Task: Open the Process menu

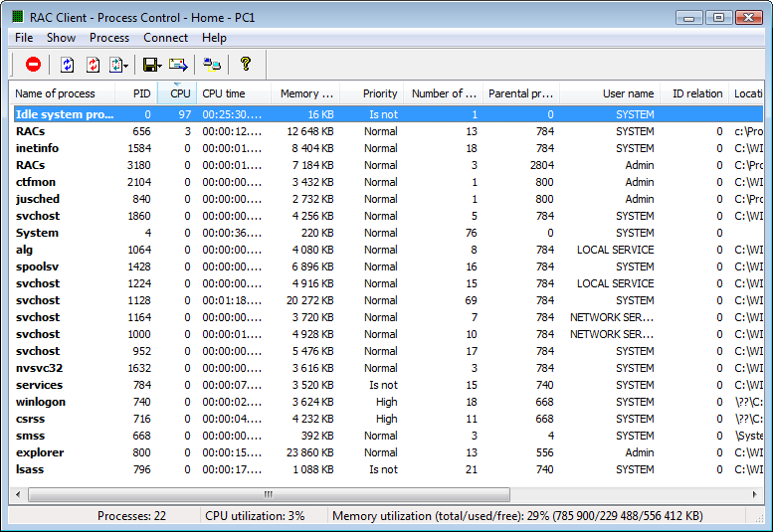Action: 109,38
